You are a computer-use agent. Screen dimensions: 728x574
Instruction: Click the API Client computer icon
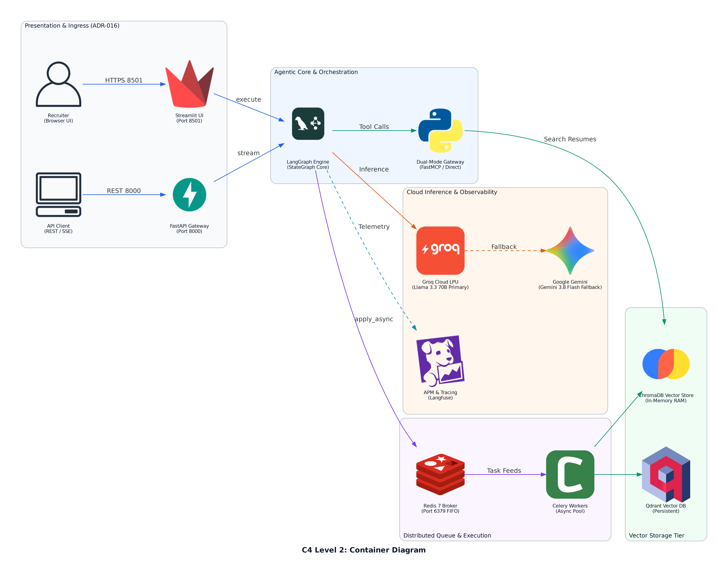tap(58, 195)
